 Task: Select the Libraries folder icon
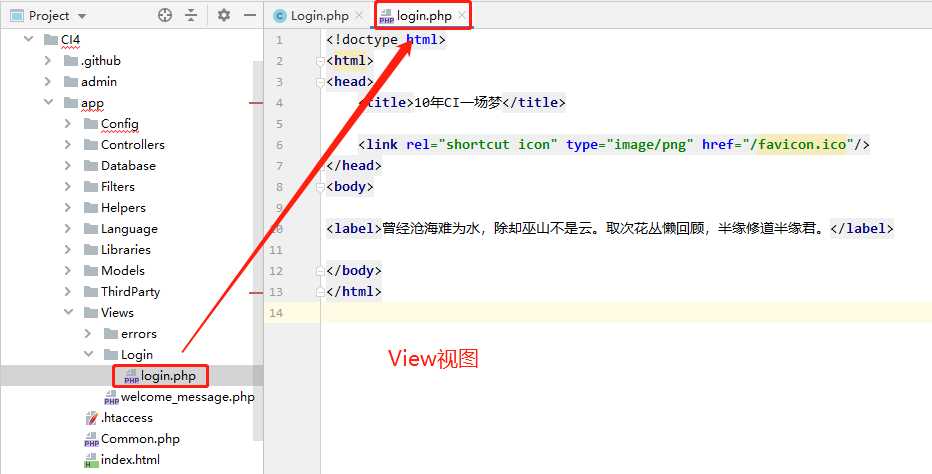tap(91, 250)
